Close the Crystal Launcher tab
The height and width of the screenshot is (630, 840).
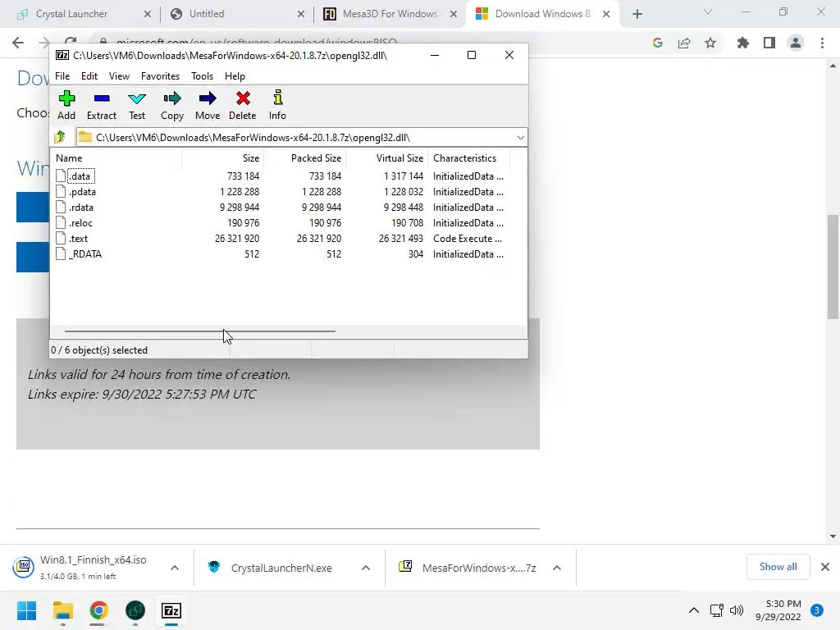(x=148, y=14)
